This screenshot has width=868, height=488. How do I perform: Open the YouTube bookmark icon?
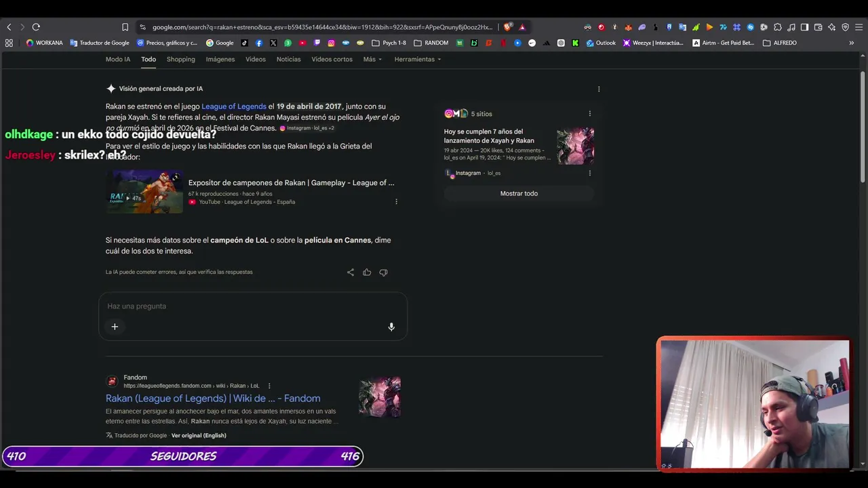(x=302, y=43)
